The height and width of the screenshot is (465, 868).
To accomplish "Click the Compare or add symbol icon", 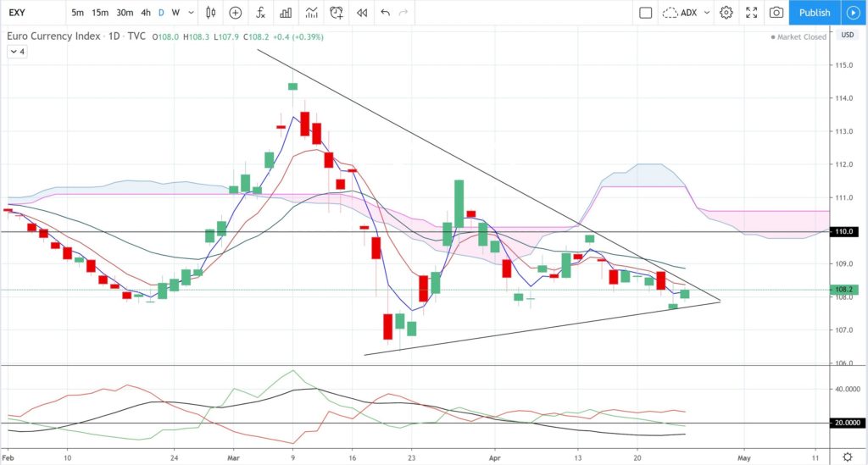I will click(x=236, y=12).
